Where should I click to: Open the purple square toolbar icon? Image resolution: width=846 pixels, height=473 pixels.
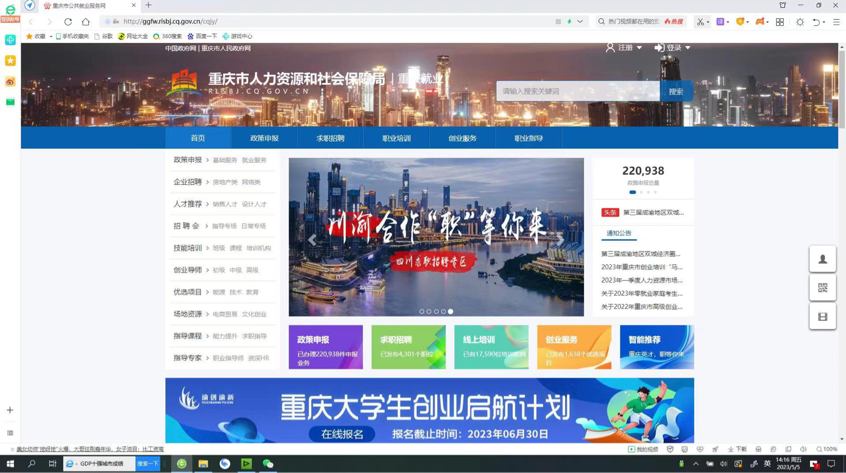click(720, 22)
